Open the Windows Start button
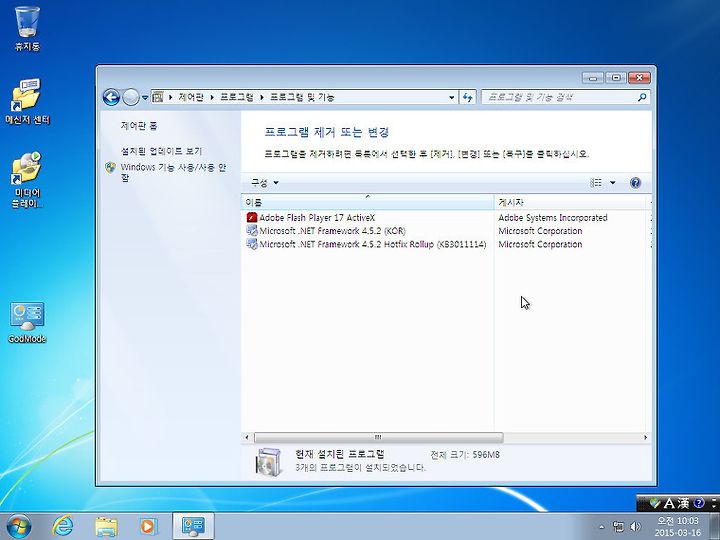This screenshot has width=720, height=540. click(19, 526)
